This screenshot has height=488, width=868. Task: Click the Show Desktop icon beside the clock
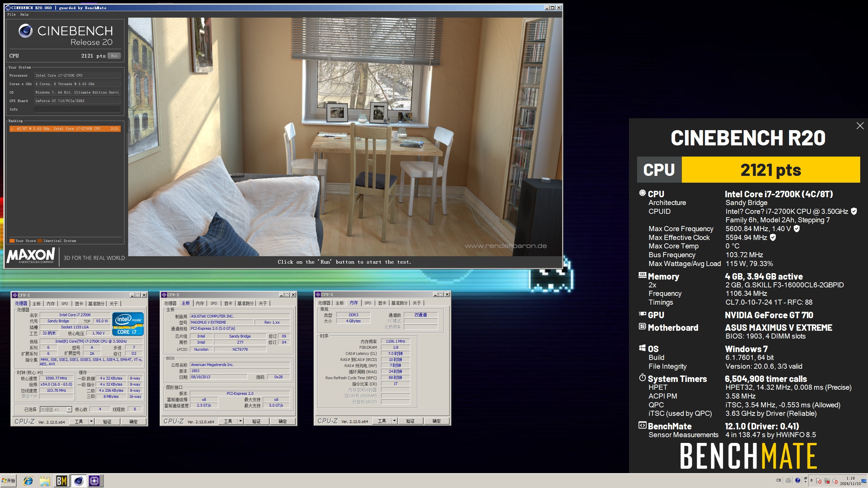click(x=864, y=481)
